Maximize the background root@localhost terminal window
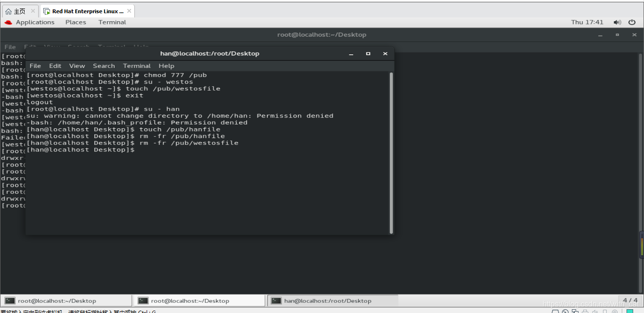Viewport: 644px width, 313px height. [x=617, y=35]
